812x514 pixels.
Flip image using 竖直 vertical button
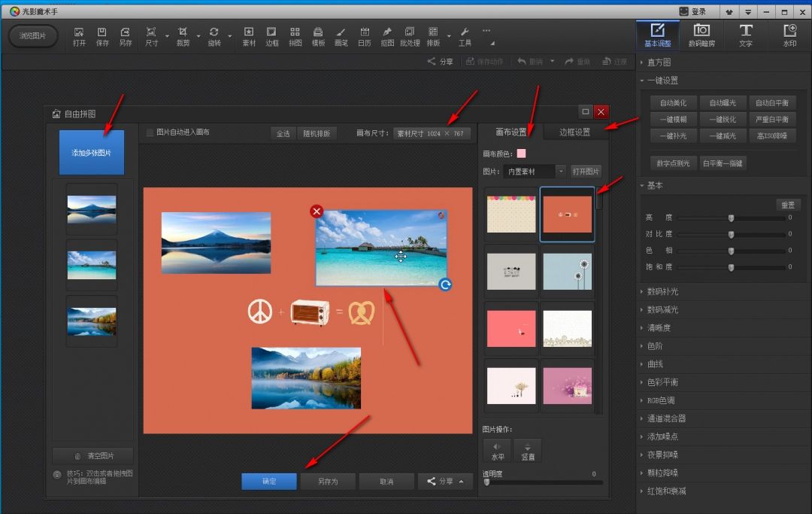(x=528, y=450)
